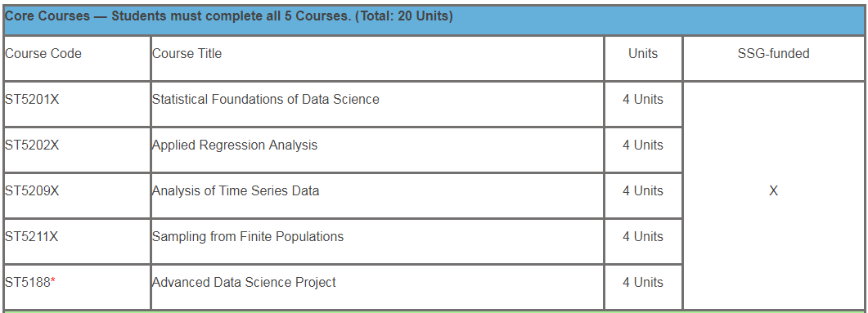Click the Units column header
The width and height of the screenshot is (868, 313).
pyautogui.click(x=643, y=54)
